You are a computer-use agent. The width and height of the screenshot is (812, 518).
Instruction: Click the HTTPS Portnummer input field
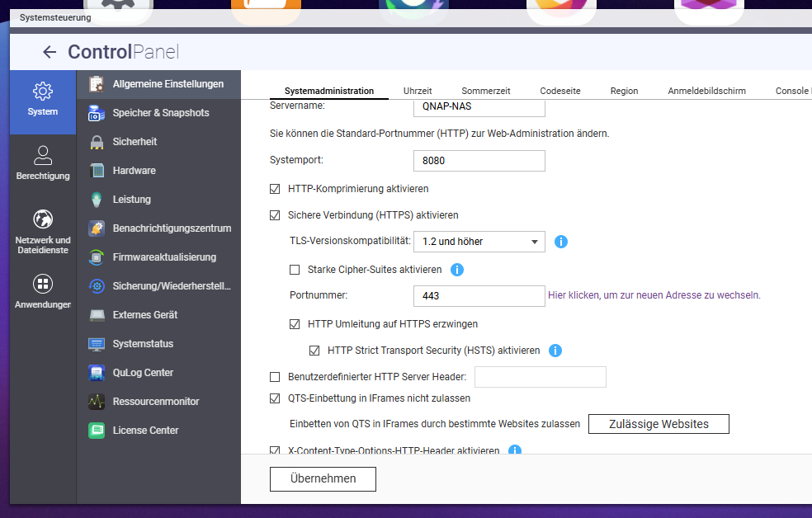pos(479,296)
